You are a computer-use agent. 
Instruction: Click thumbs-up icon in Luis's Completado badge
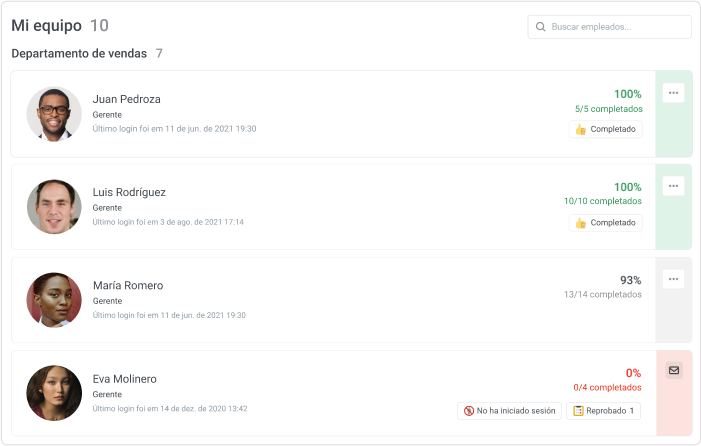pyautogui.click(x=580, y=223)
